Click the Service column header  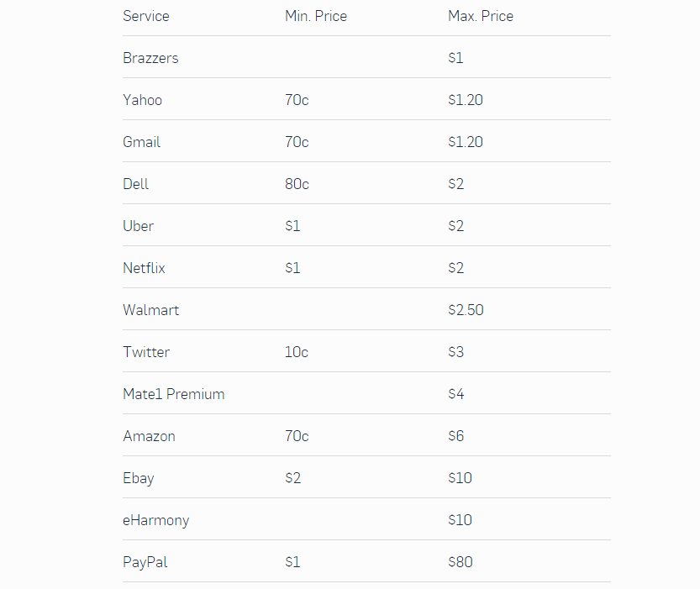pyautogui.click(x=146, y=16)
